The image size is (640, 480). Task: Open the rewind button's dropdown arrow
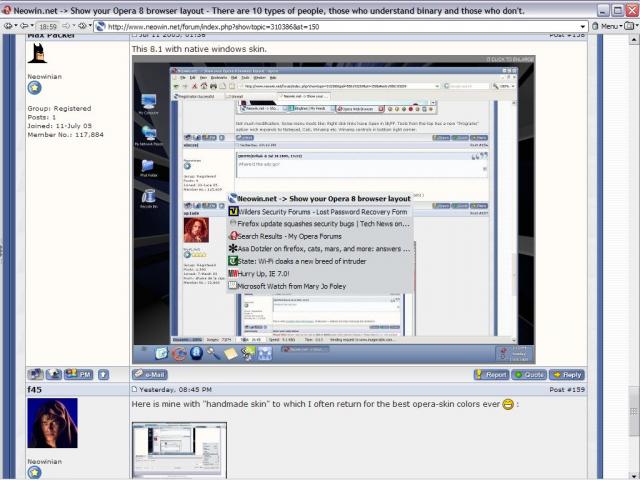pos(16,26)
